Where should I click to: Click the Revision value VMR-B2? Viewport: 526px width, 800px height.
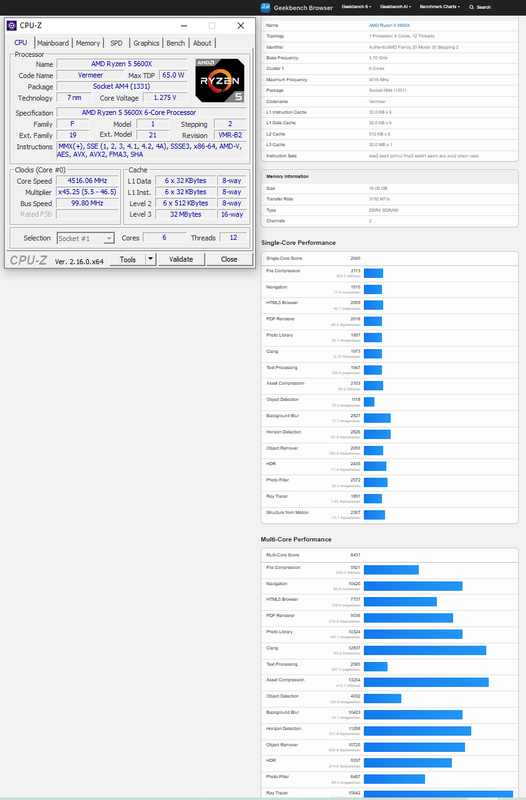(x=230, y=135)
